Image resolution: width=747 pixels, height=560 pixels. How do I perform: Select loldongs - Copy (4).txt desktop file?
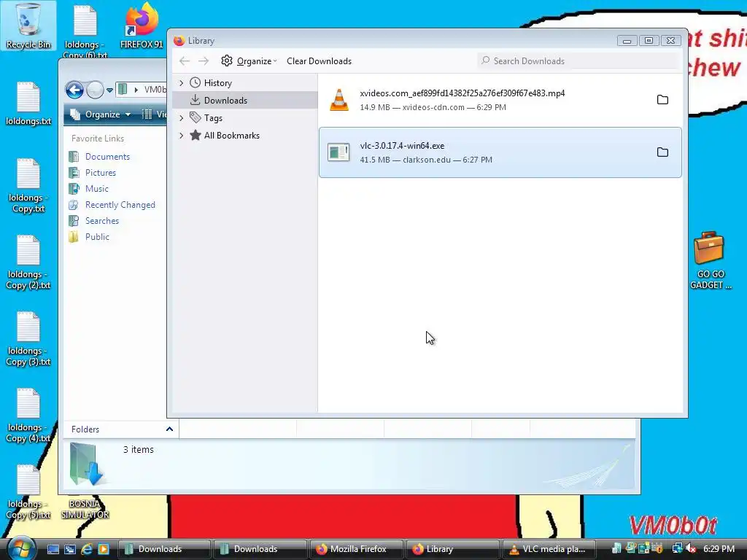tap(28, 415)
